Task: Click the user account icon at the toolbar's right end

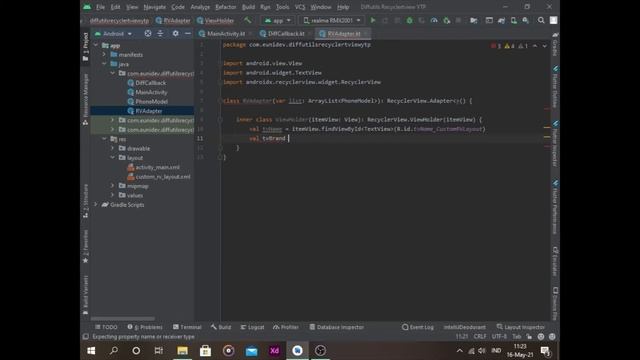Action: 553,20
